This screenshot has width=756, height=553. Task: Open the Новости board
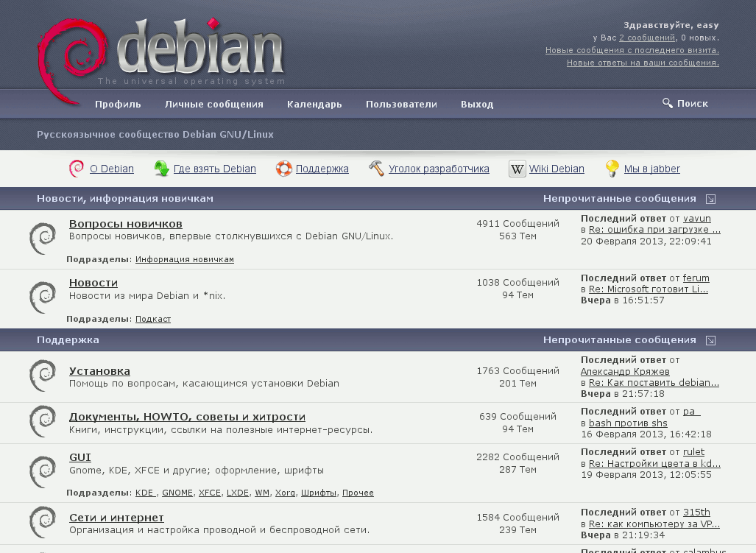93,283
